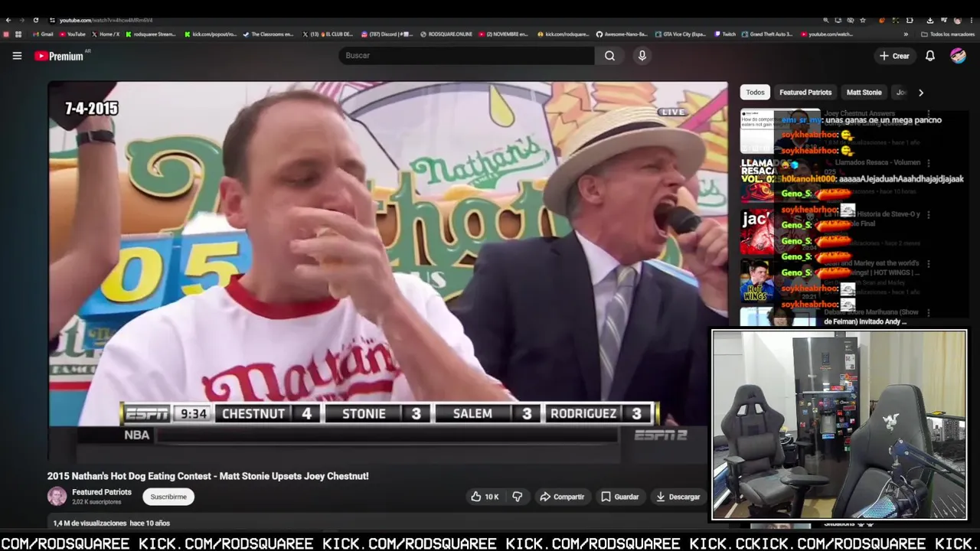Open the Chrome three-dot menu
Screen dimensions: 980x551
click(972, 20)
